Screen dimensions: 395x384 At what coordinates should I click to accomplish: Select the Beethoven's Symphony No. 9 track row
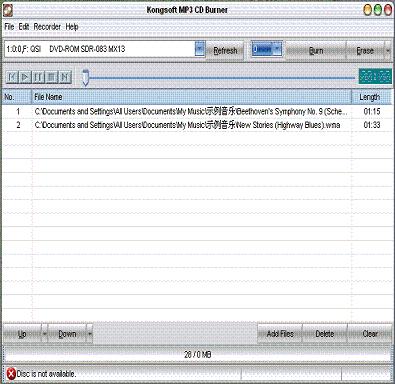pyautogui.click(x=197, y=112)
